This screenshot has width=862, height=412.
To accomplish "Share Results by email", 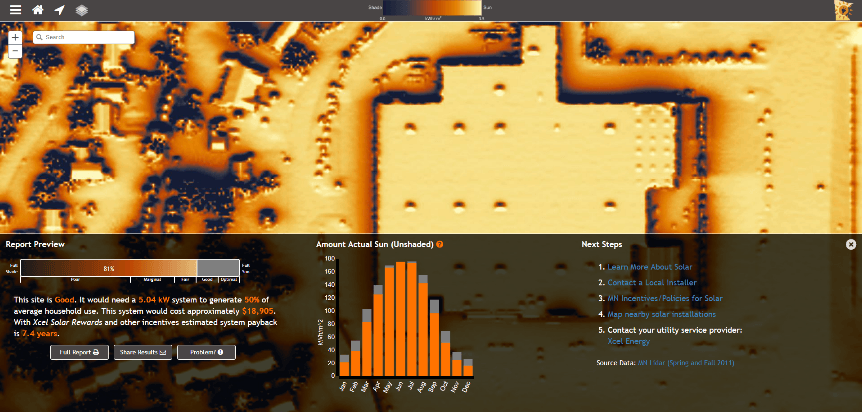I will 143,352.
